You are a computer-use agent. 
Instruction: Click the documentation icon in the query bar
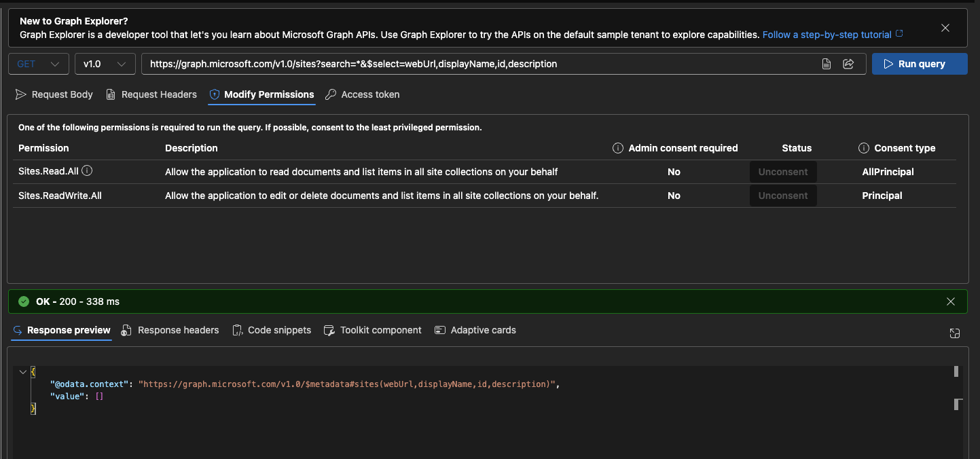tap(827, 64)
